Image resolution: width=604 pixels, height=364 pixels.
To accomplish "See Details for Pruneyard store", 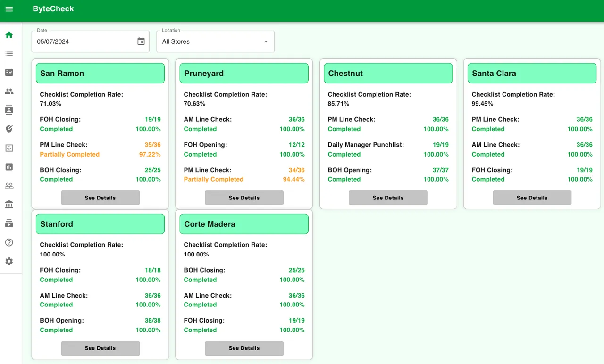I will pos(244,198).
